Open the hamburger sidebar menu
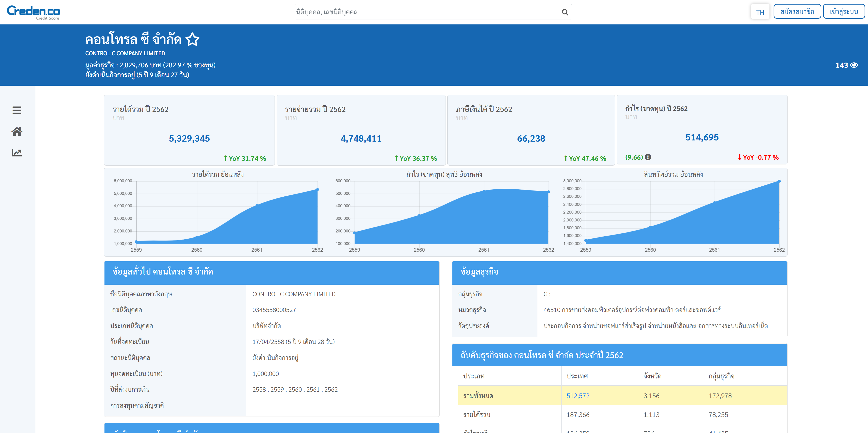 (x=17, y=110)
